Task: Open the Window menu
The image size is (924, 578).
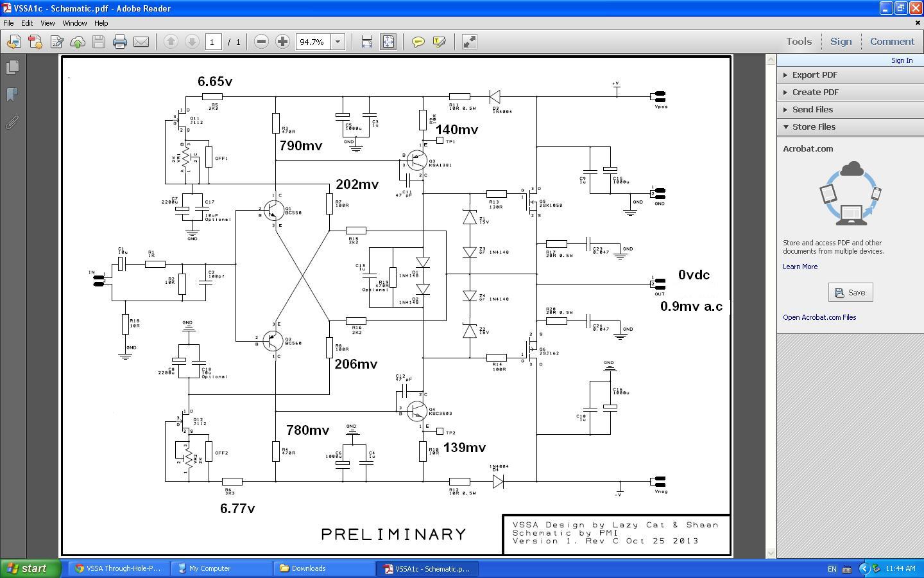Action: 74,22
